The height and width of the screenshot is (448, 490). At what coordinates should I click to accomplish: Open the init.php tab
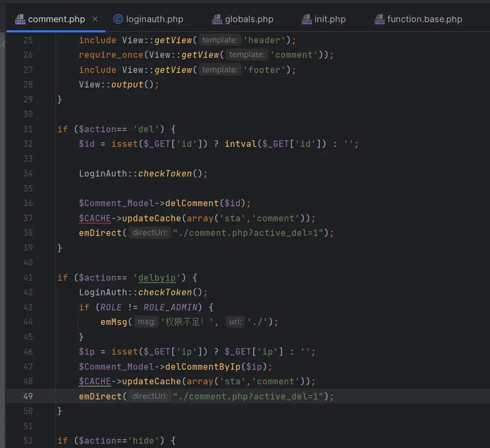click(x=330, y=19)
